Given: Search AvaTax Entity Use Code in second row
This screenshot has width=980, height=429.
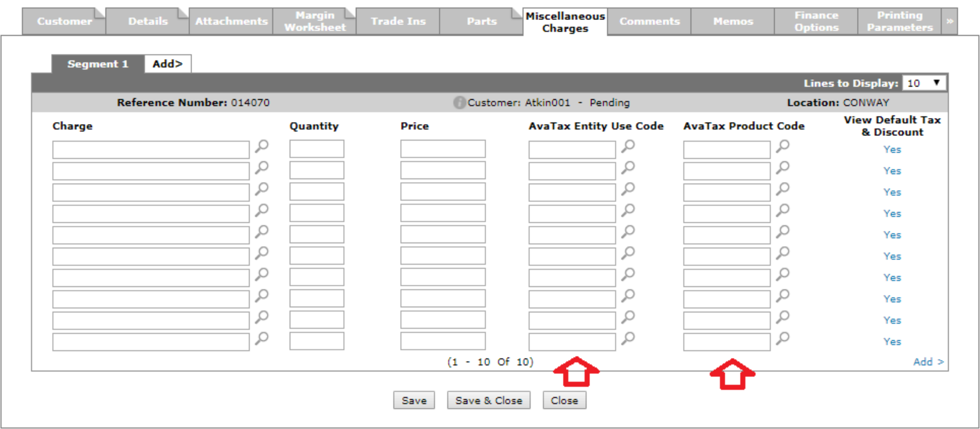Looking at the screenshot, I should pos(628,168).
